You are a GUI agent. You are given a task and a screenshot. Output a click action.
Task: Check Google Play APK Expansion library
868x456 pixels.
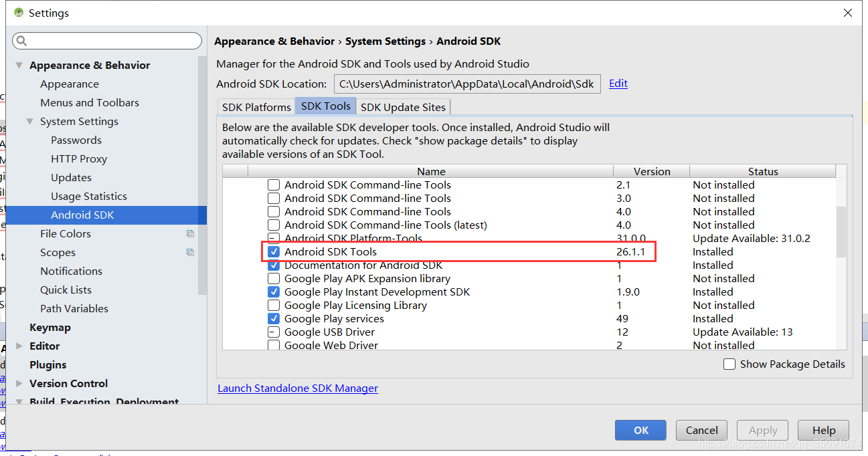coord(274,278)
